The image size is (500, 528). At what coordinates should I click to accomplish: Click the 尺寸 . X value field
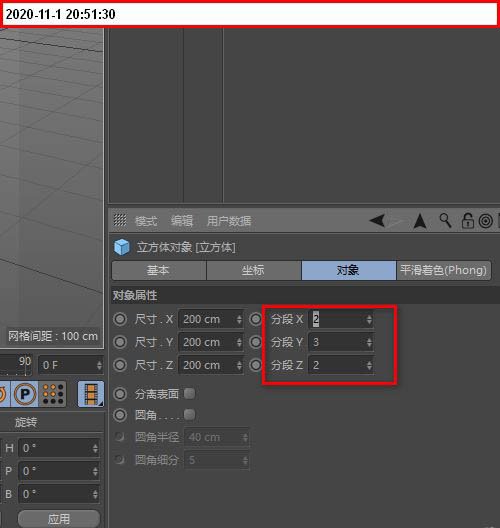(211, 319)
